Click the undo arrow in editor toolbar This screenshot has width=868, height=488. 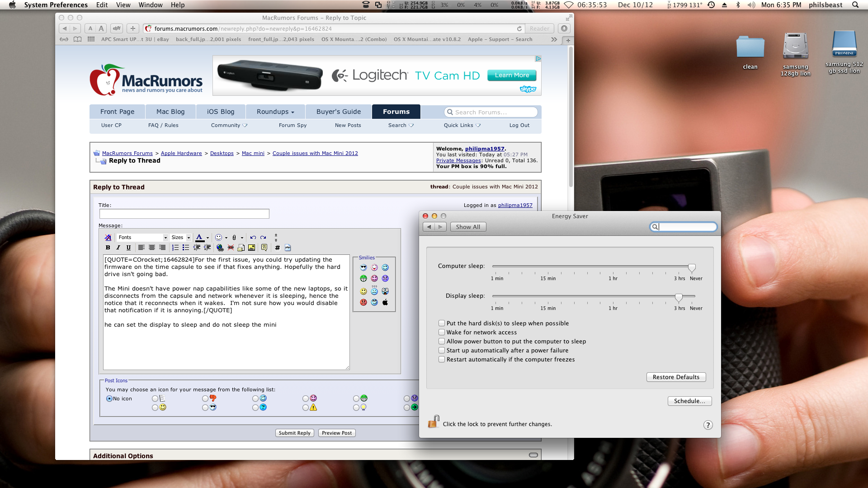tap(253, 237)
